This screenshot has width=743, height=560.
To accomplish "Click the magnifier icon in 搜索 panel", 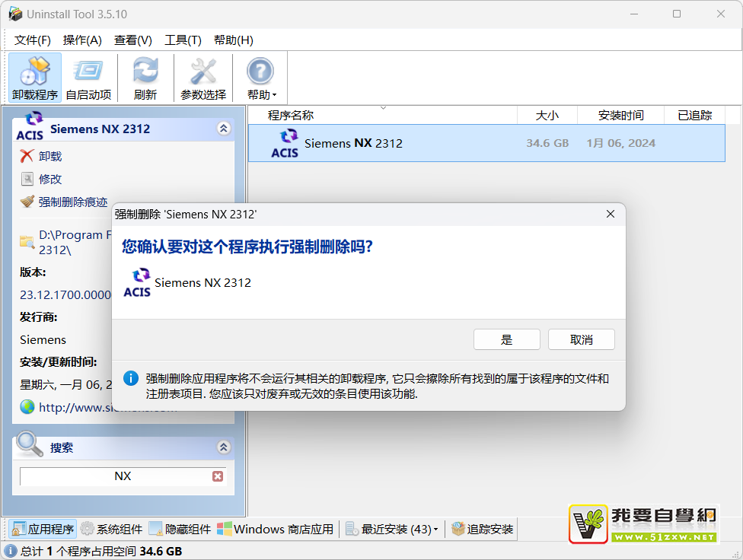I will pyautogui.click(x=30, y=444).
